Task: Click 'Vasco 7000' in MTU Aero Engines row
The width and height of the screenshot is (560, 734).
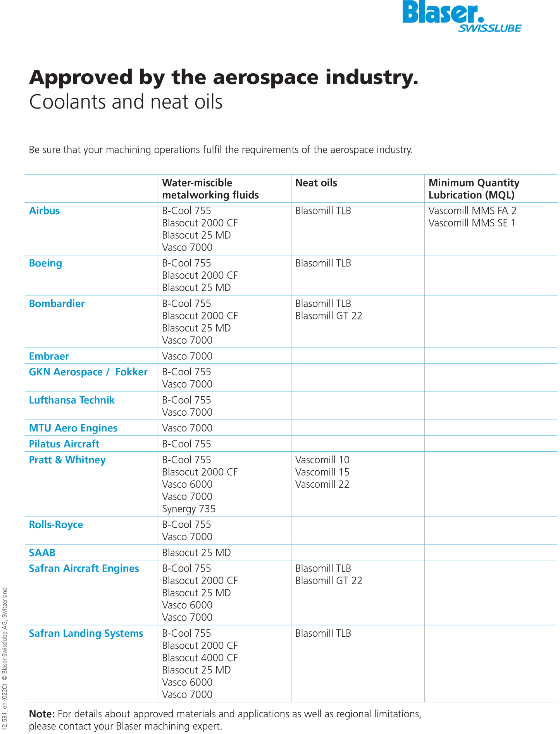Action: (x=187, y=428)
